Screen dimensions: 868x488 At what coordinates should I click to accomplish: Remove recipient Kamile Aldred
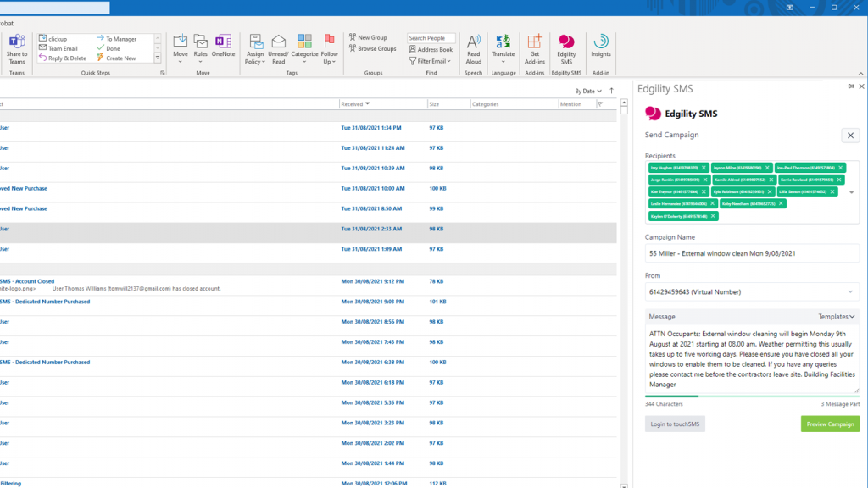pos(771,180)
